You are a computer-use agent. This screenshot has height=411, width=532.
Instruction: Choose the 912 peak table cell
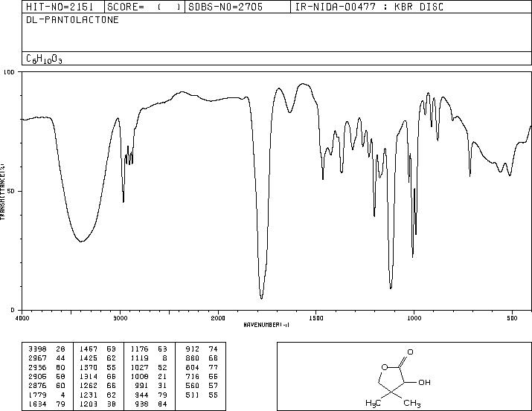[193, 349]
